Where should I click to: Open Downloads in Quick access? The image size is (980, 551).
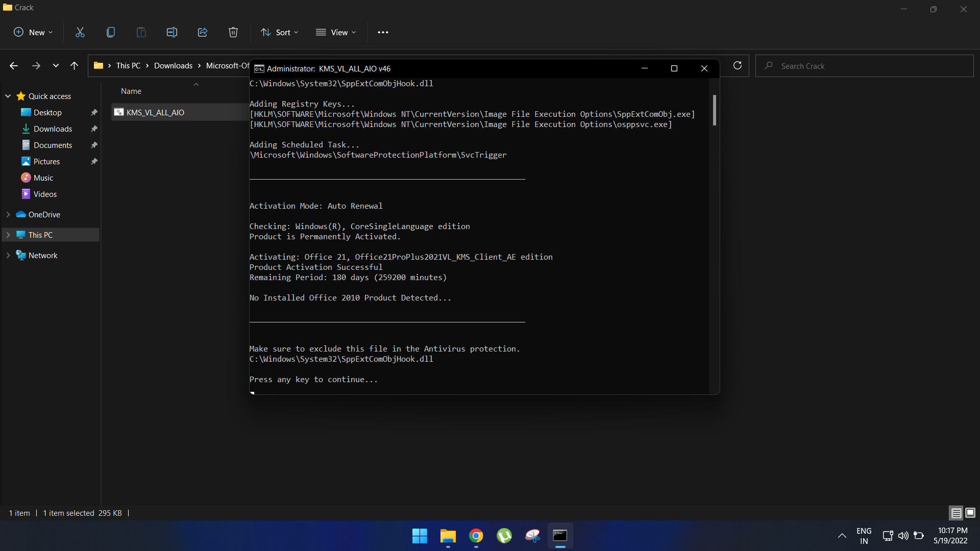(53, 129)
